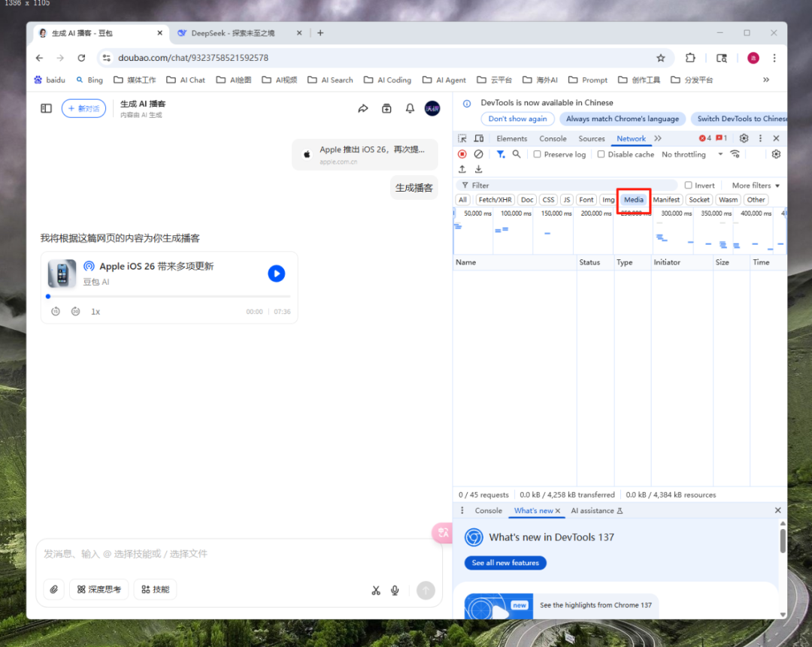Click the send arrow button
Screen dimensions: 812x647
[426, 590]
